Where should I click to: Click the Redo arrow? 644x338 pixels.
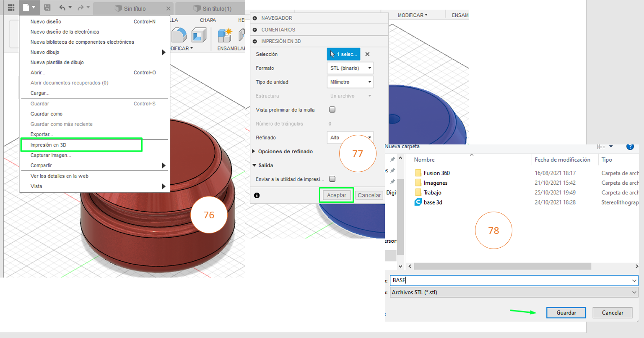(80, 7)
